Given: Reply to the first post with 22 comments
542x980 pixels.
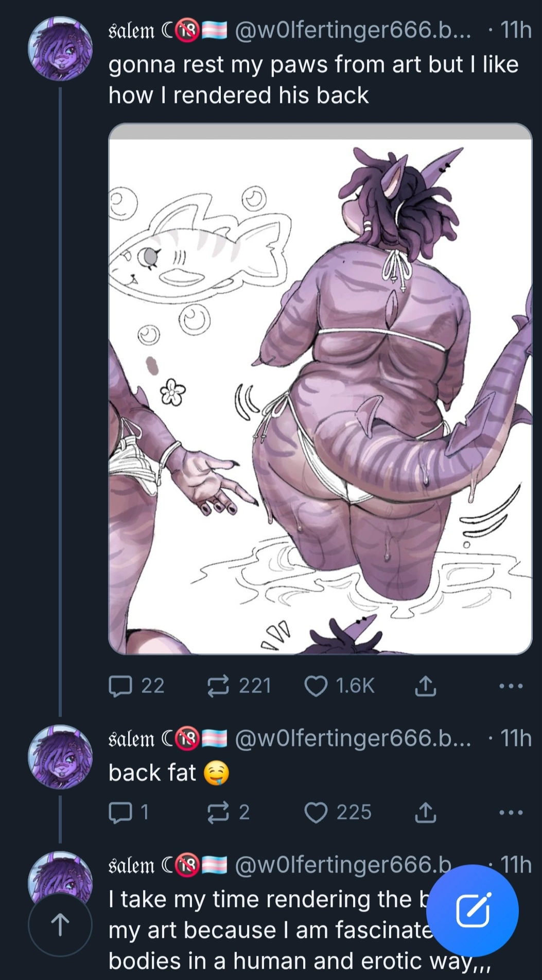Looking at the screenshot, I should [x=136, y=686].
